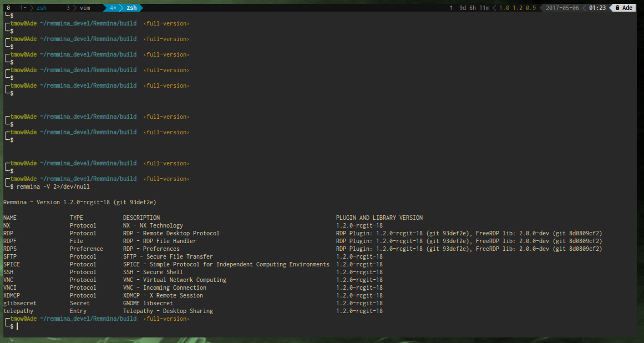
Task: Click the glibsecret plugin name
Action: pyautogui.click(x=19, y=303)
